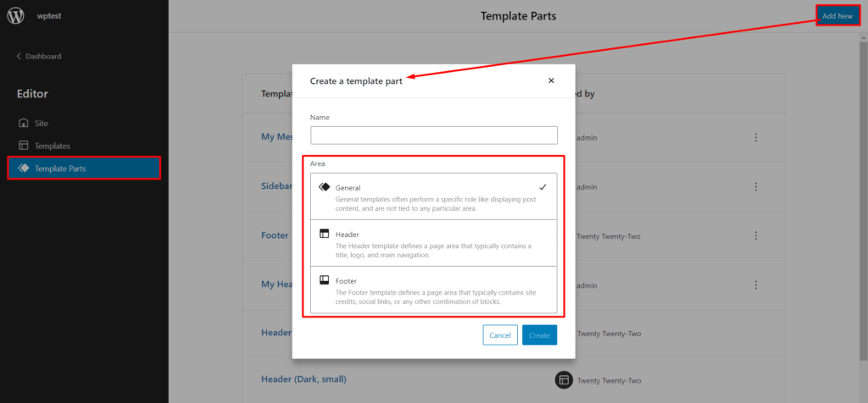Image resolution: width=868 pixels, height=403 pixels.
Task: Click the Site home icon in sidebar
Action: pyautogui.click(x=23, y=123)
